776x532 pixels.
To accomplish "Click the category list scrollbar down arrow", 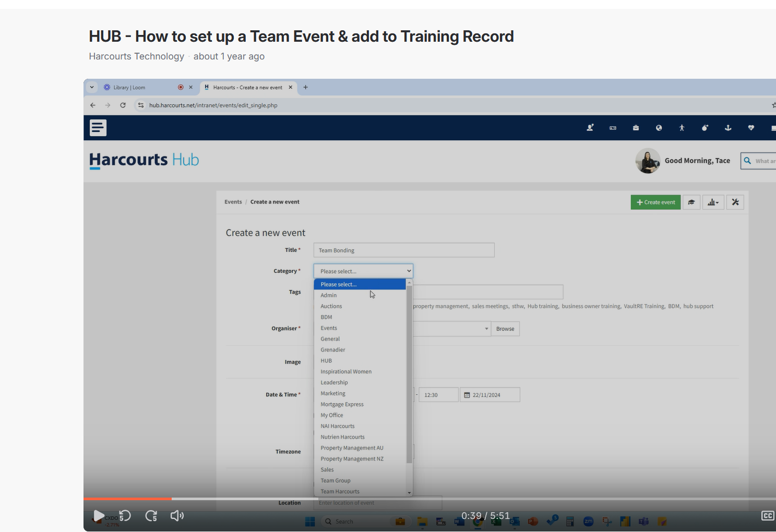I will click(409, 493).
